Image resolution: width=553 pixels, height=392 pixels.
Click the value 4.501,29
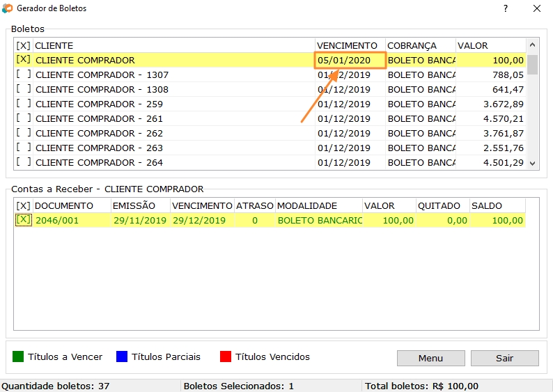pyautogui.click(x=504, y=162)
